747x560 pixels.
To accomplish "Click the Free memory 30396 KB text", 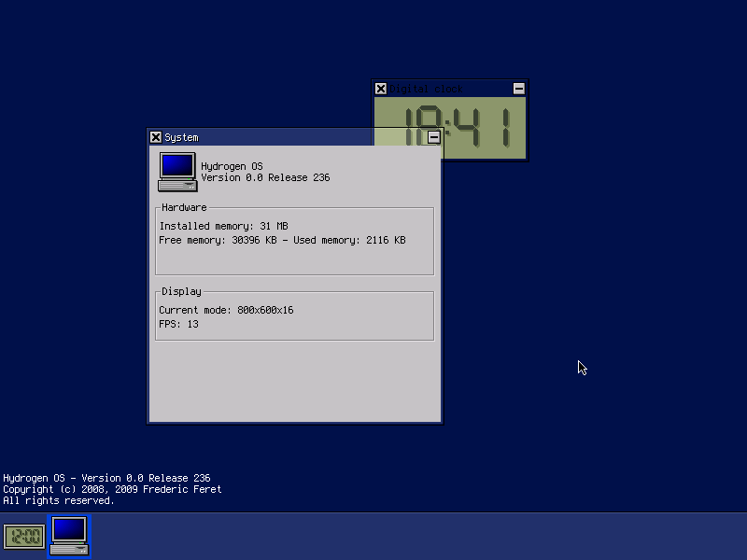I will [218, 240].
